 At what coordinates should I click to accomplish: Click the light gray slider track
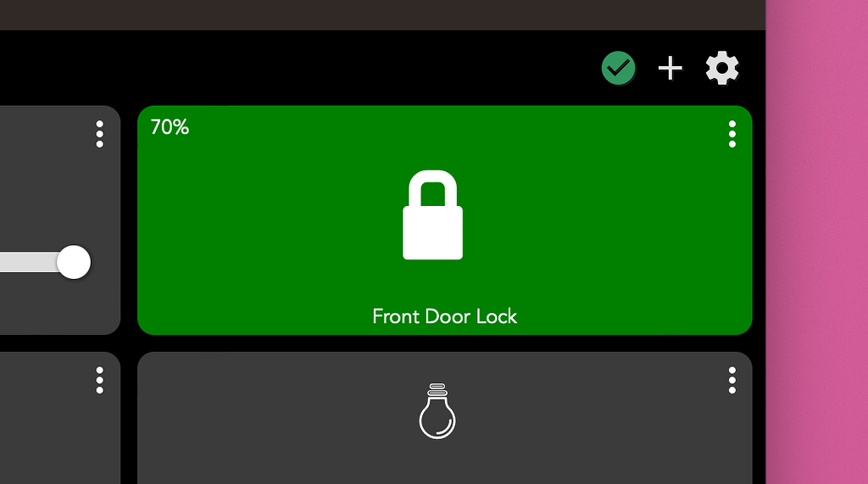coord(29,262)
